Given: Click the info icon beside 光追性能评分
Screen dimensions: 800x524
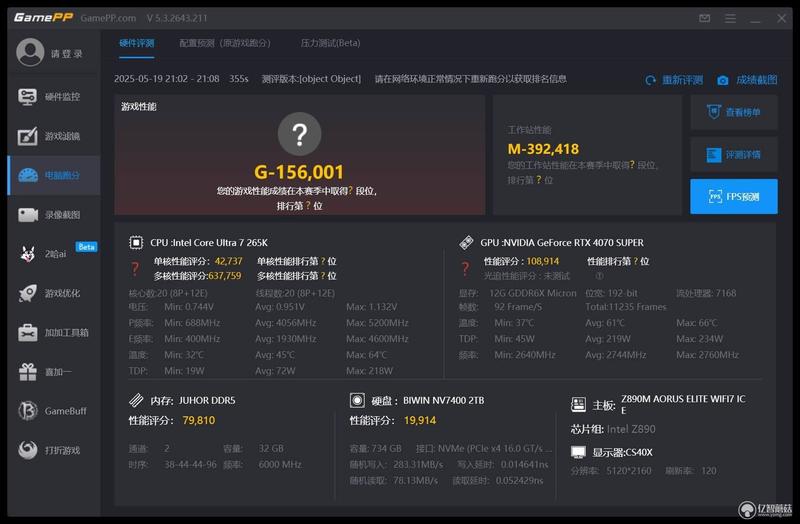Looking at the screenshot, I should 599,276.
